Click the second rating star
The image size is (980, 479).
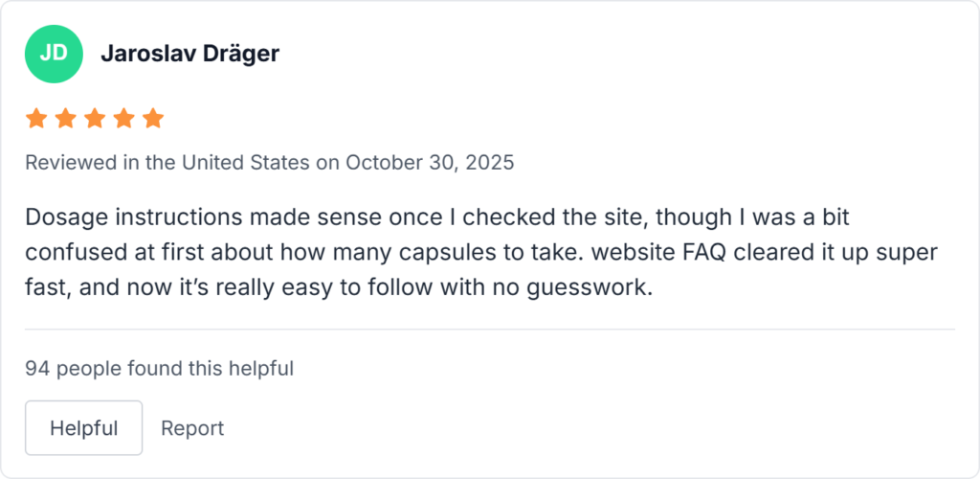point(65,119)
